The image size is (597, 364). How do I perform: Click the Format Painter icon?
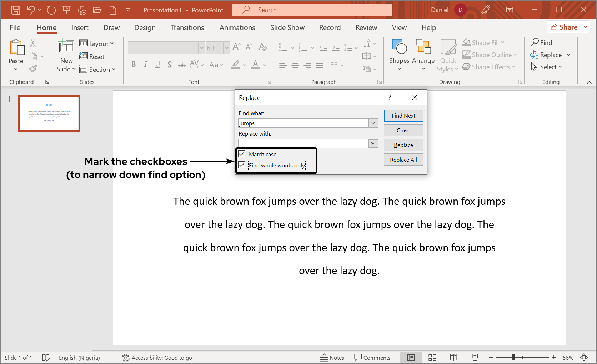click(x=33, y=69)
